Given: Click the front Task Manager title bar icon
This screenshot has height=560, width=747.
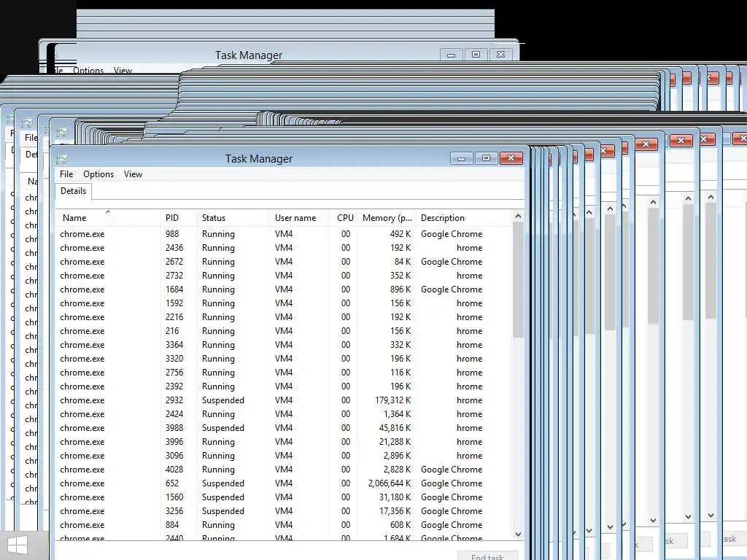Looking at the screenshot, I should click(63, 158).
